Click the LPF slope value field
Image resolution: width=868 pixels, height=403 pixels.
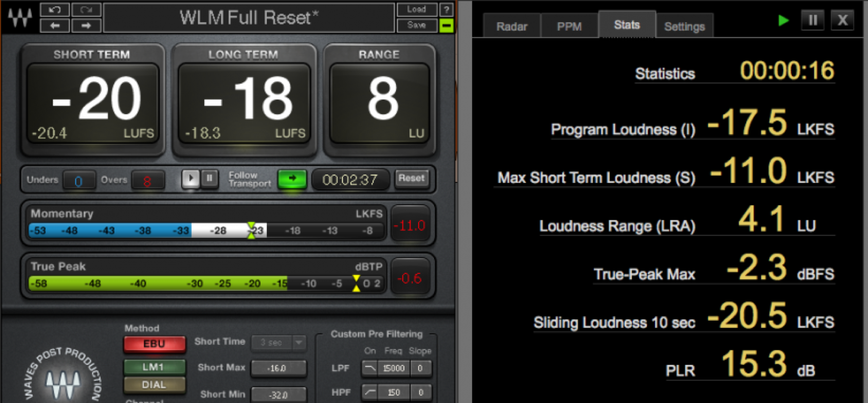coord(420,368)
